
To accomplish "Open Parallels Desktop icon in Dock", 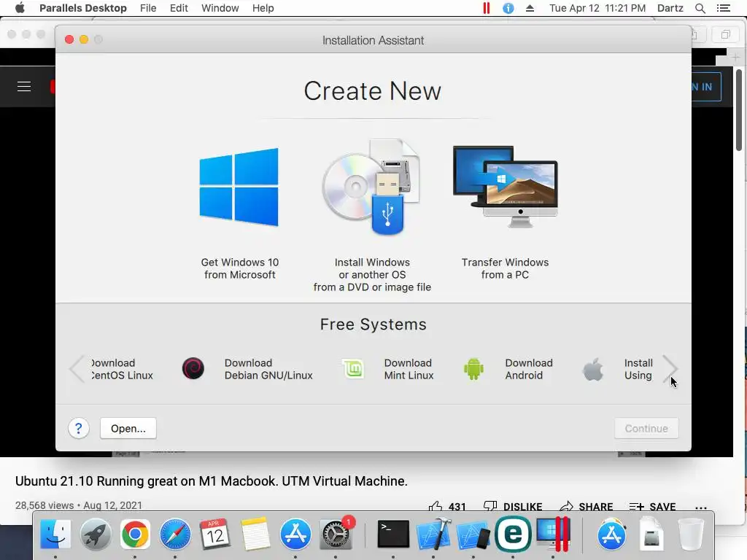I will (x=553, y=534).
